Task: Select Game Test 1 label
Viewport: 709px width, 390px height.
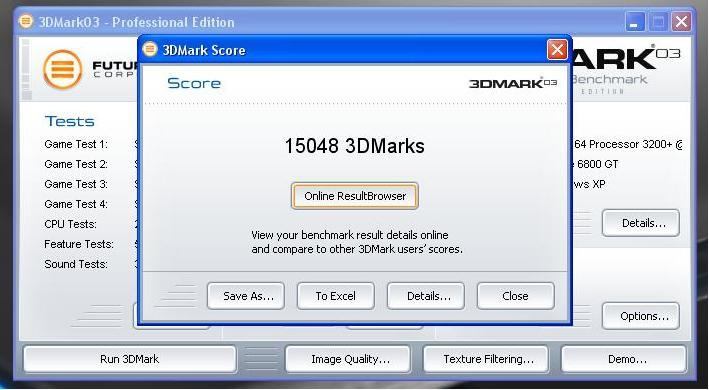Action: 76,144
